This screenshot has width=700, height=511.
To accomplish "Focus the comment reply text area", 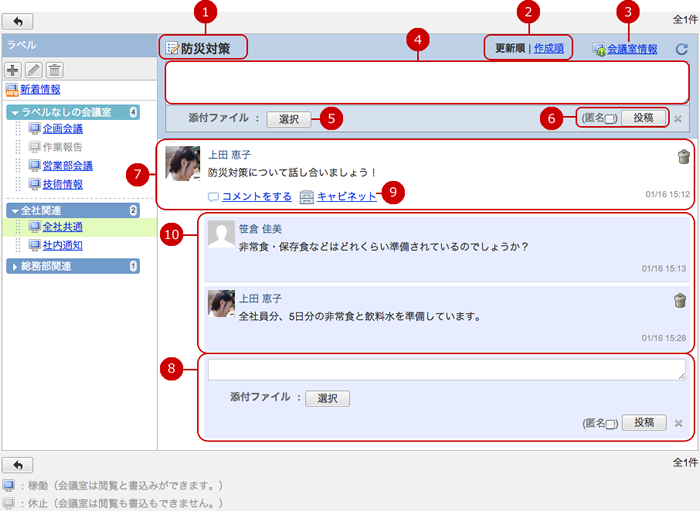I will pos(447,370).
